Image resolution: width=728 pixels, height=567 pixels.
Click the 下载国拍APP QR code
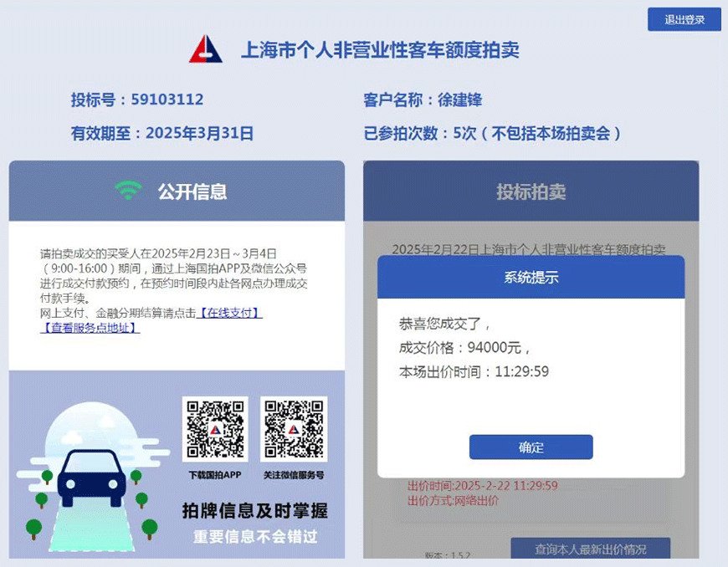(x=215, y=429)
